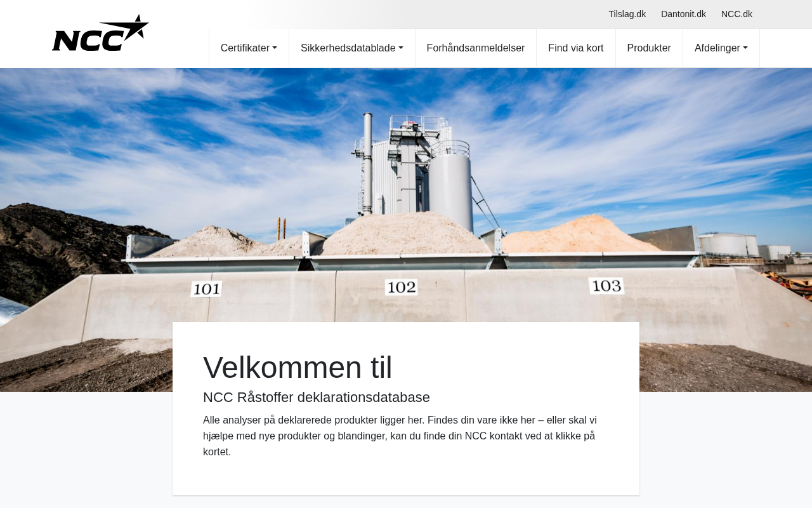Navigate to Produkter
The width and height of the screenshot is (812, 508).
click(x=649, y=48)
